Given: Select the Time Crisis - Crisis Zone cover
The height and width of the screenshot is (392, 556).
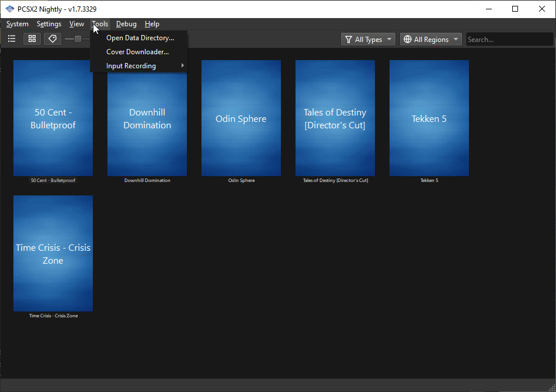Looking at the screenshot, I should tap(53, 253).
